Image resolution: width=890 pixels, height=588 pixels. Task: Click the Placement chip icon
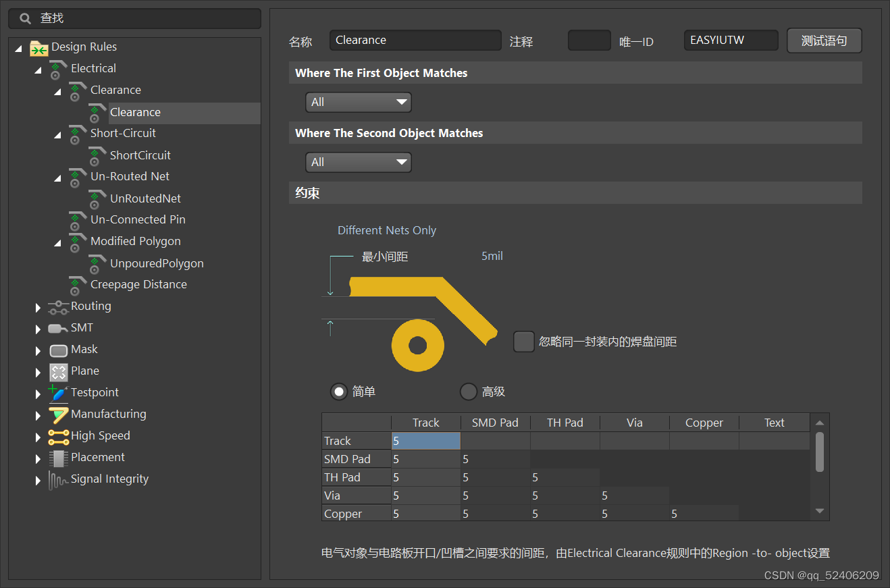coord(58,458)
